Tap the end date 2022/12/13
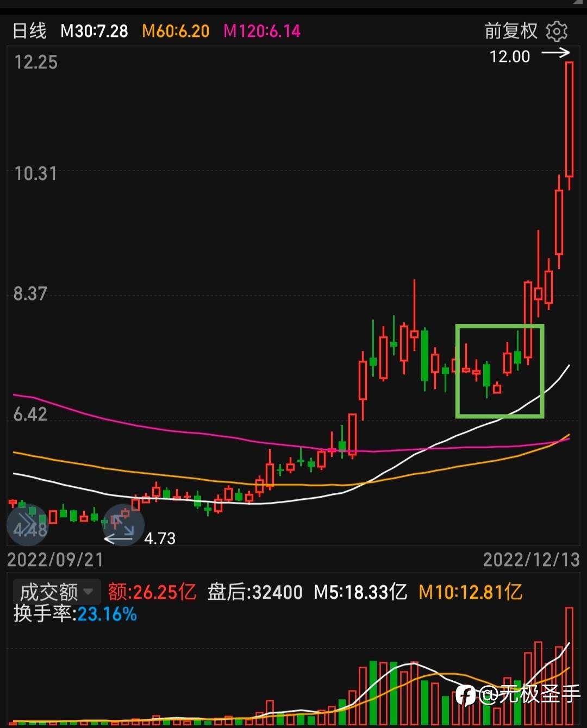The image size is (587, 728). [532, 560]
